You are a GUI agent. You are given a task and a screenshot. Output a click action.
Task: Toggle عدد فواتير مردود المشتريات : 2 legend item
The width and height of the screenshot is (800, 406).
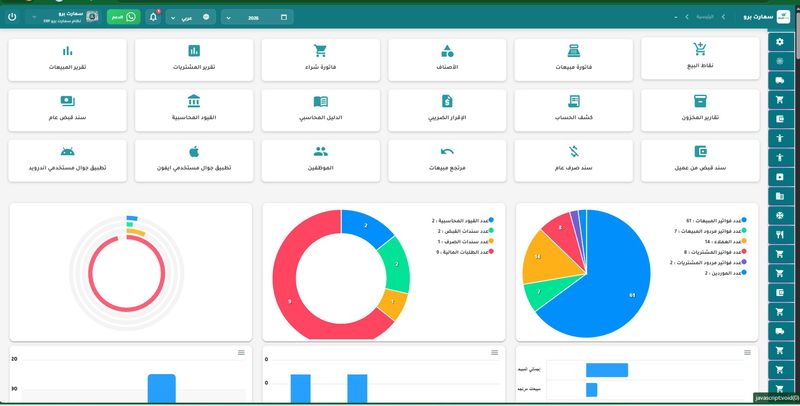pos(708,262)
